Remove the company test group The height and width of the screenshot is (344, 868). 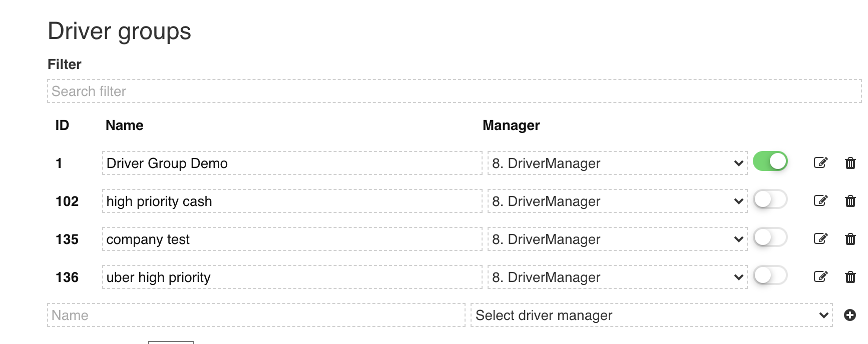tap(850, 239)
